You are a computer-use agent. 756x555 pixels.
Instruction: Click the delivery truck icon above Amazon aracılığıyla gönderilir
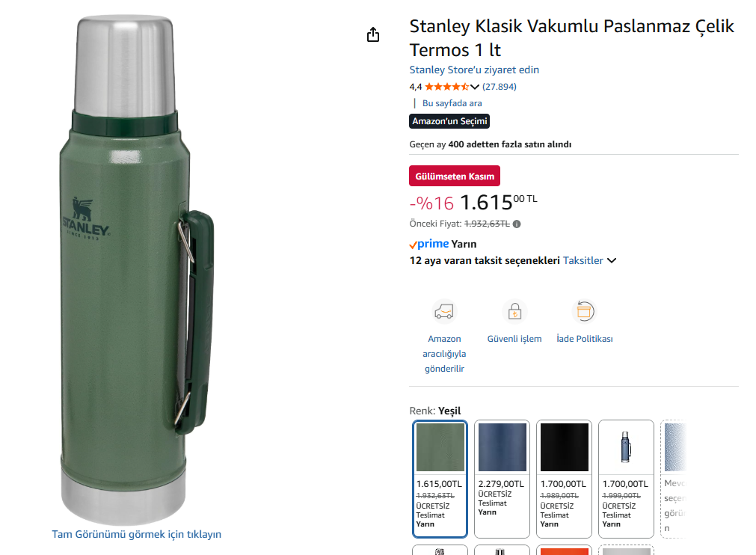click(444, 311)
